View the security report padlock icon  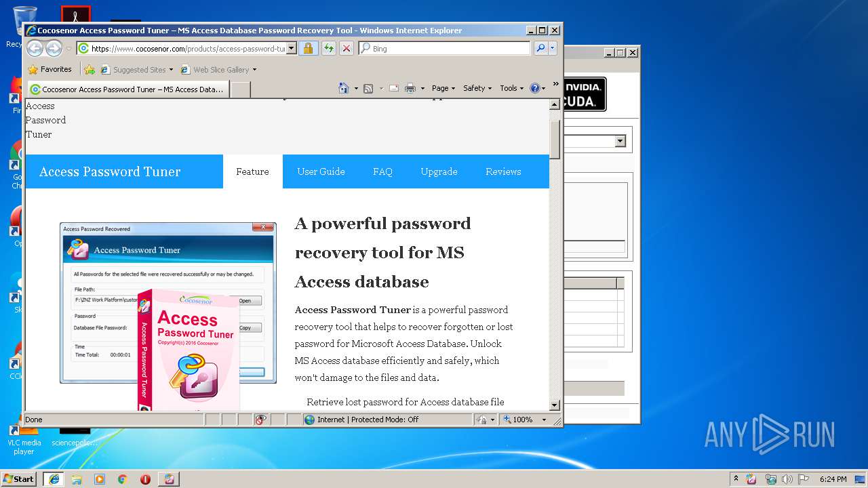point(308,48)
